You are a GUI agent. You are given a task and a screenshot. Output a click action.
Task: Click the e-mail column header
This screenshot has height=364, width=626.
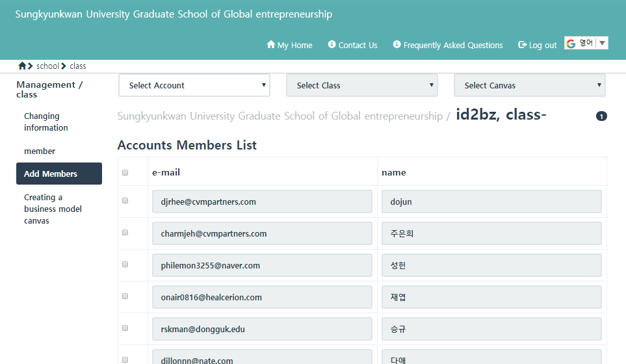pyautogui.click(x=166, y=172)
